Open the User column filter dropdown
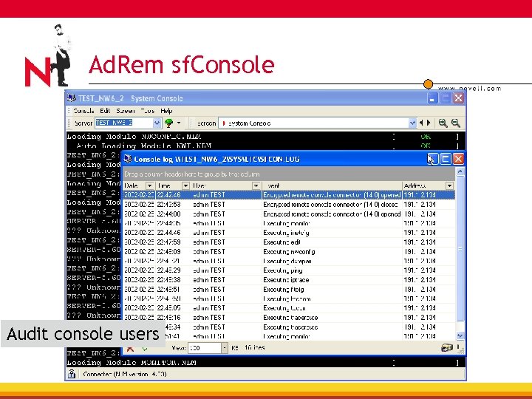The height and width of the screenshot is (399, 532). (x=256, y=185)
